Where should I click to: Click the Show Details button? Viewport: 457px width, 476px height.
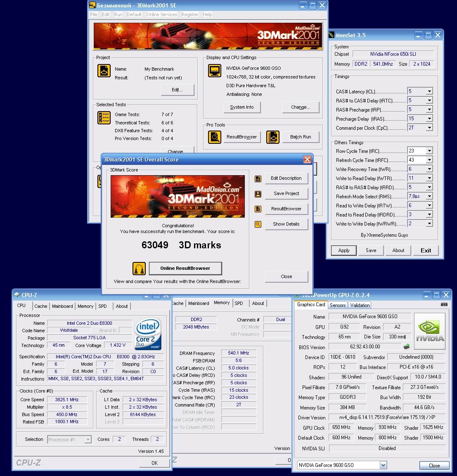[286, 224]
